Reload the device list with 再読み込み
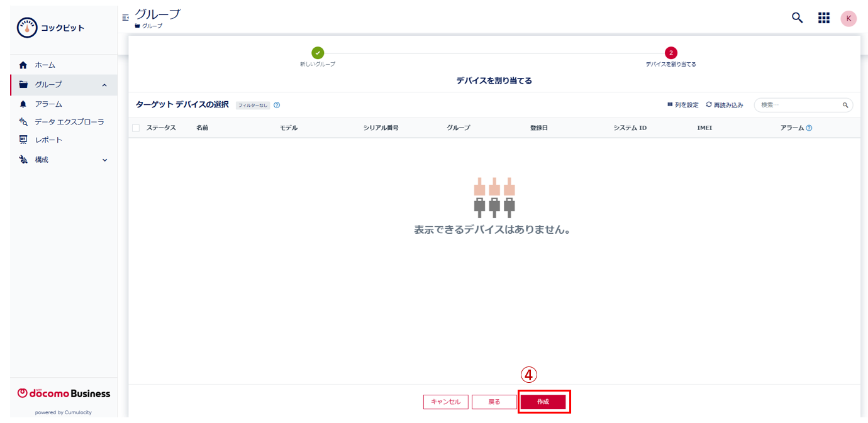The width and height of the screenshot is (868, 423). (726, 105)
